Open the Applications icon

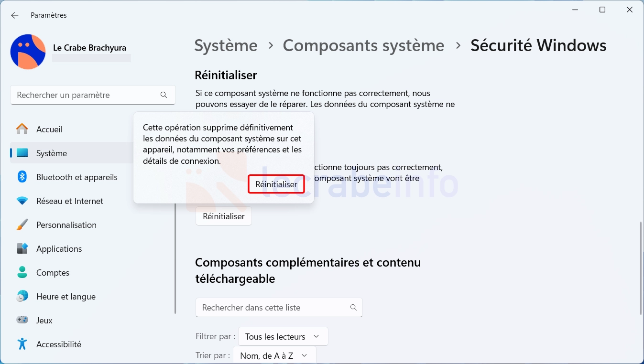tap(22, 248)
